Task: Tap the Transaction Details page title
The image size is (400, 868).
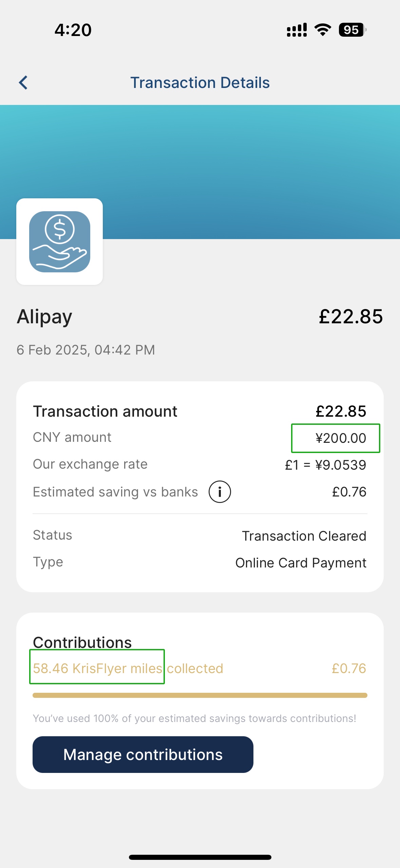Action: pos(200,83)
